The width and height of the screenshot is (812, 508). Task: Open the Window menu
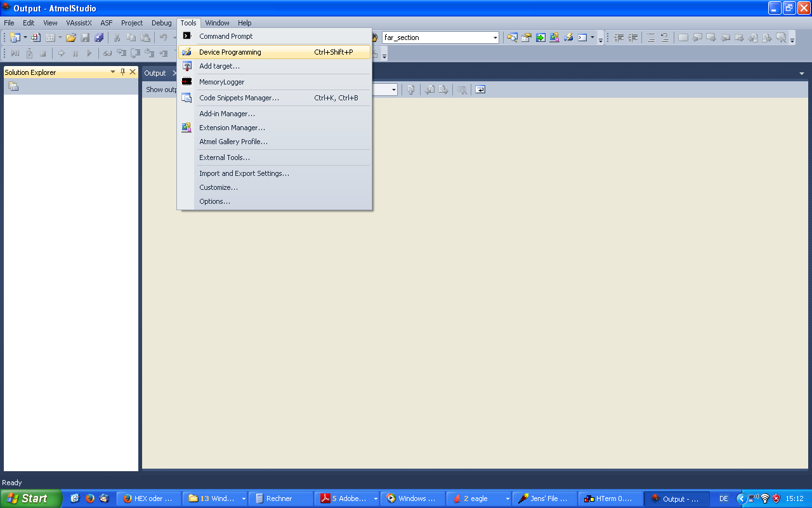[x=217, y=23]
